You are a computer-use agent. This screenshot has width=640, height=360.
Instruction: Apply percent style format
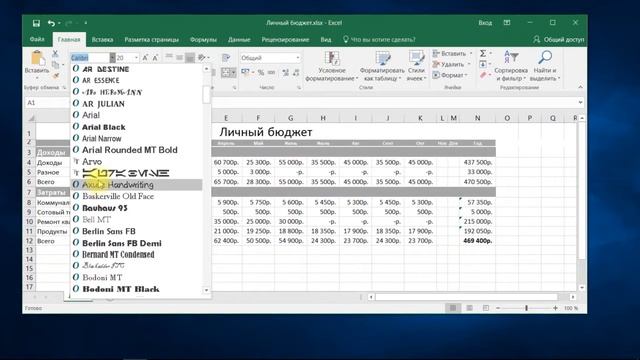tap(260, 72)
